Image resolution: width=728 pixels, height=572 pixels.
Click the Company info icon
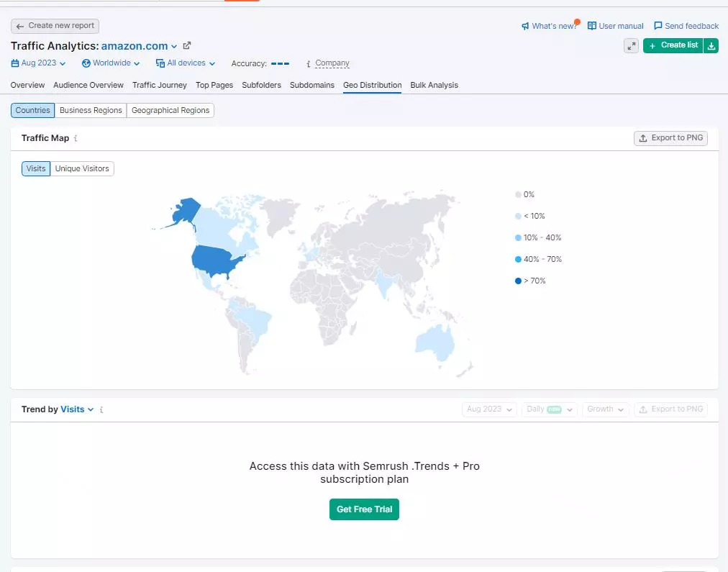coord(309,63)
